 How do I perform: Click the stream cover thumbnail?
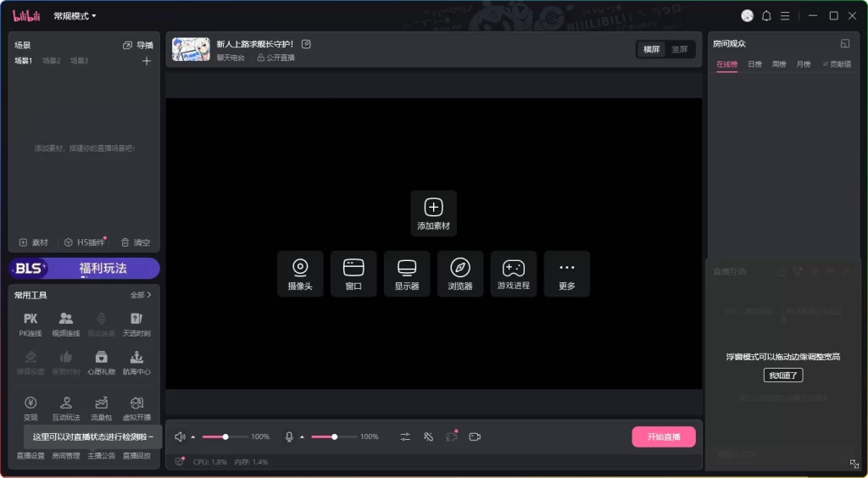click(x=191, y=49)
